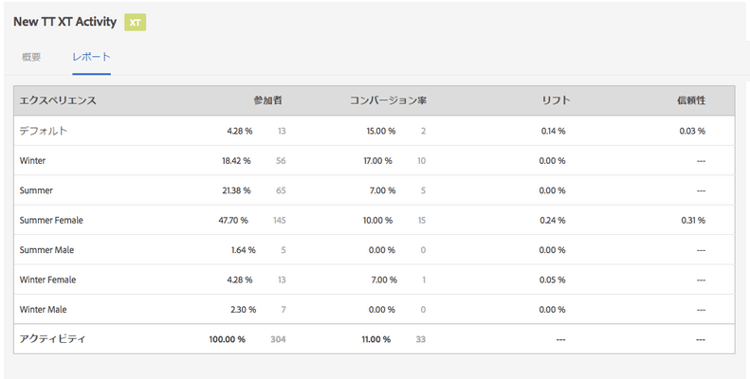This screenshot has width=750, height=379.
Task: Click 47.70 % participant share value
Action: pos(233,221)
